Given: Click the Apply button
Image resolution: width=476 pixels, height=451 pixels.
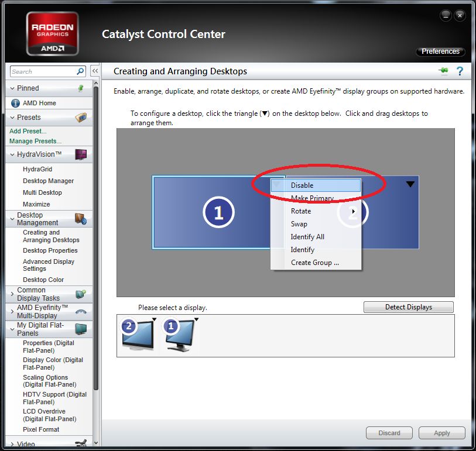Looking at the screenshot, I should [x=441, y=433].
